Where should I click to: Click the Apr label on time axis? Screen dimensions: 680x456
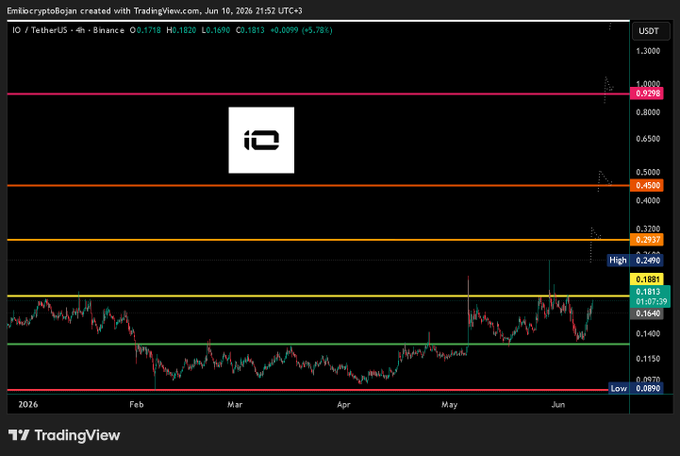343,404
